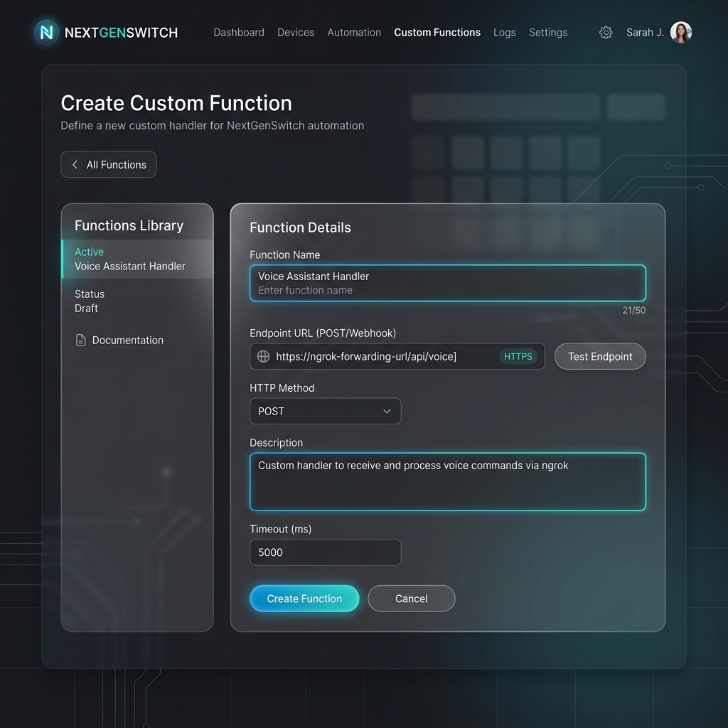Click the HTTPS badge in the URL field

coord(518,357)
